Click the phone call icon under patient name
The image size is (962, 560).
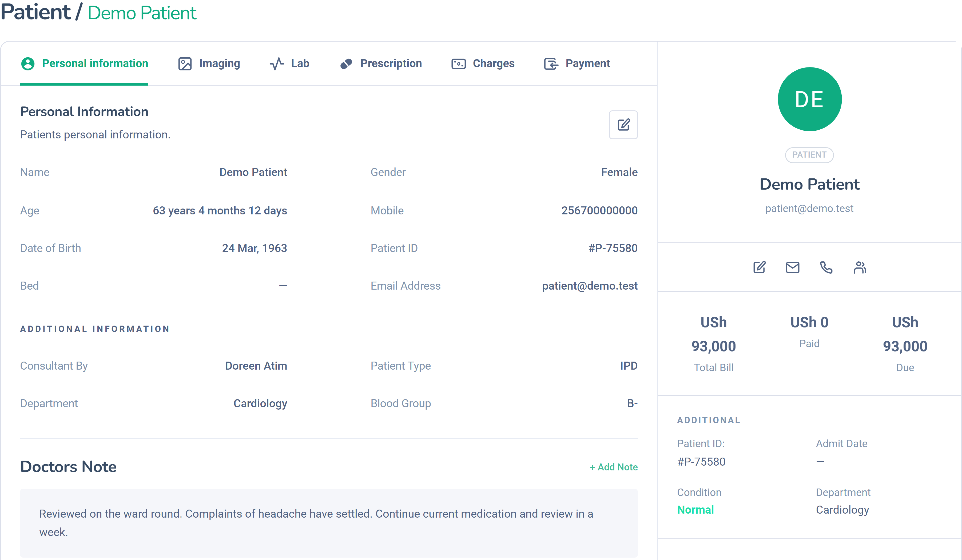point(826,267)
